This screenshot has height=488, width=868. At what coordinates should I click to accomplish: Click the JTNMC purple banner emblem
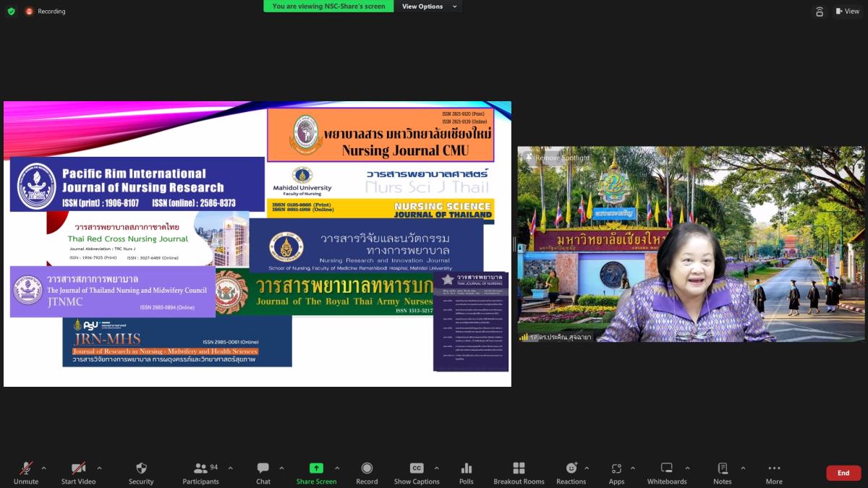point(27,290)
